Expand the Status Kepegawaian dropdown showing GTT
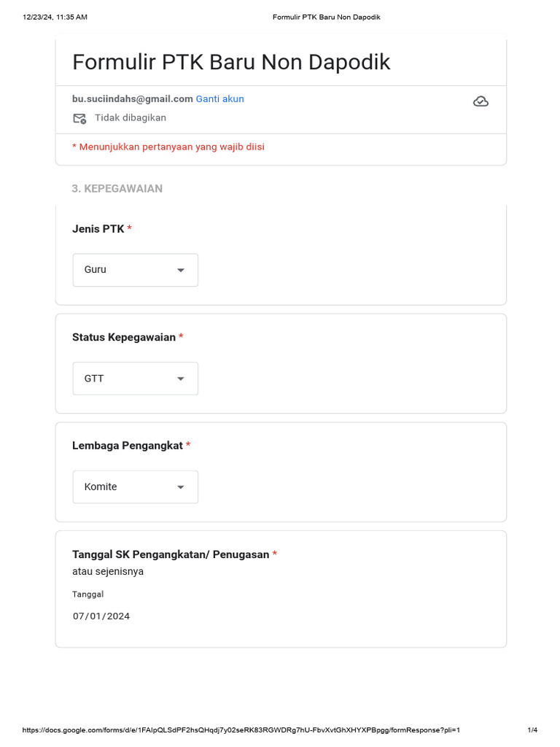This screenshot has width=560, height=747. [136, 379]
